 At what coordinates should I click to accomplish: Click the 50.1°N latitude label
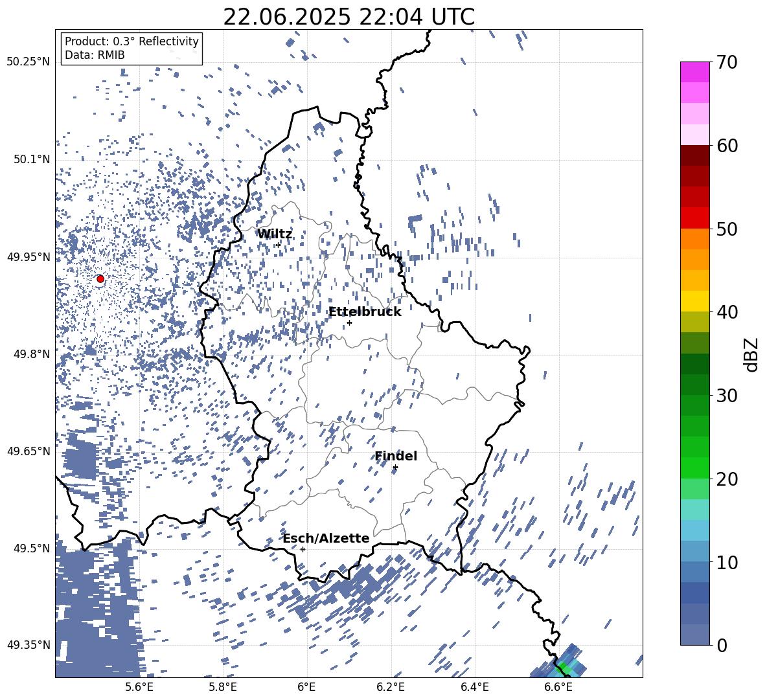pos(32,160)
